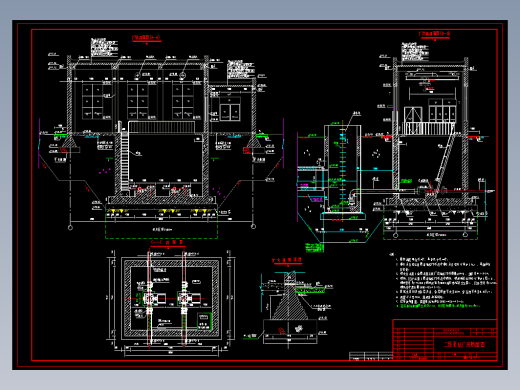The height and width of the screenshot is (390, 520).
Task: Select the green dashed rectangle under left section
Action: click(162, 225)
